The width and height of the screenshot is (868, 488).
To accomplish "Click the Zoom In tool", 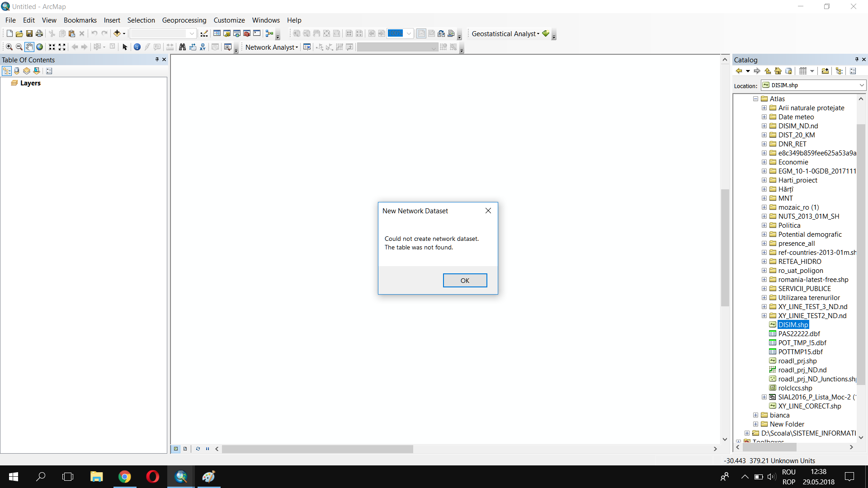I will (x=9, y=47).
